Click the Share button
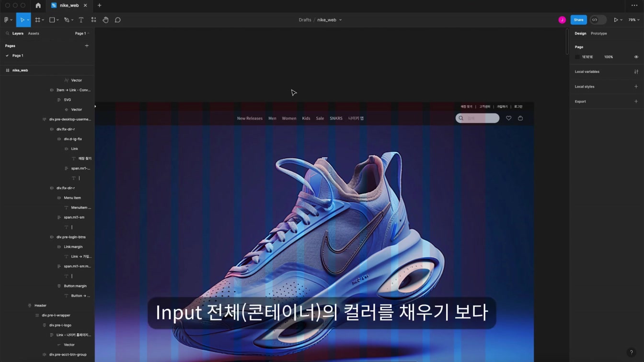Image resolution: width=644 pixels, height=362 pixels. (578, 20)
